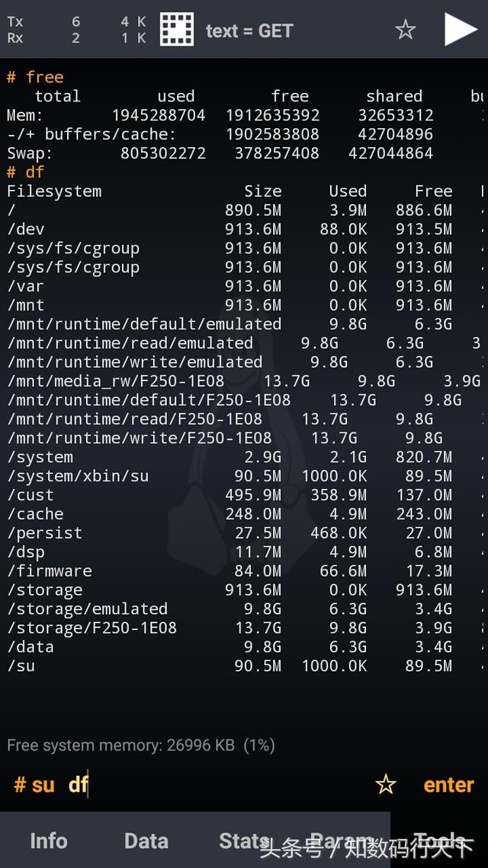This screenshot has height=868, width=488.
Task: Focus the 'su df' command input
Action: point(188,784)
